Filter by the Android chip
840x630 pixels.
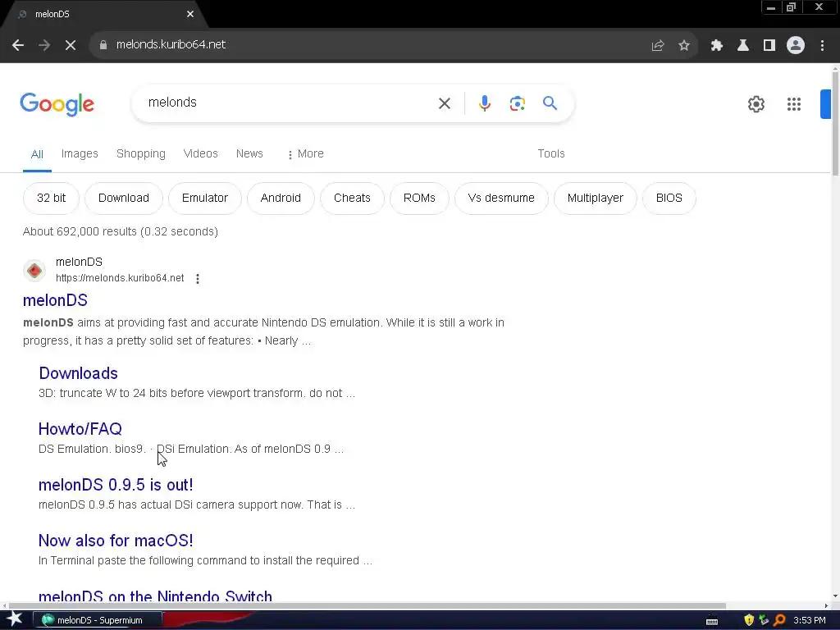tap(281, 199)
